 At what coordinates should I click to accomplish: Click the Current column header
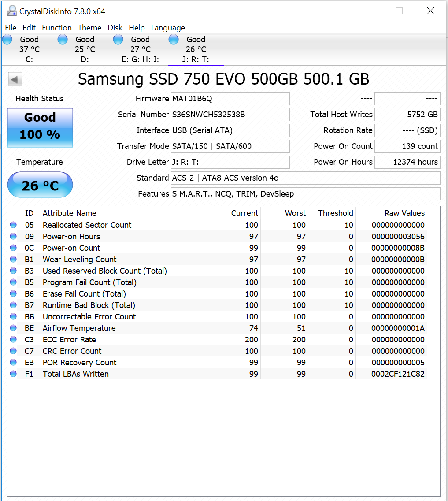pyautogui.click(x=237, y=213)
